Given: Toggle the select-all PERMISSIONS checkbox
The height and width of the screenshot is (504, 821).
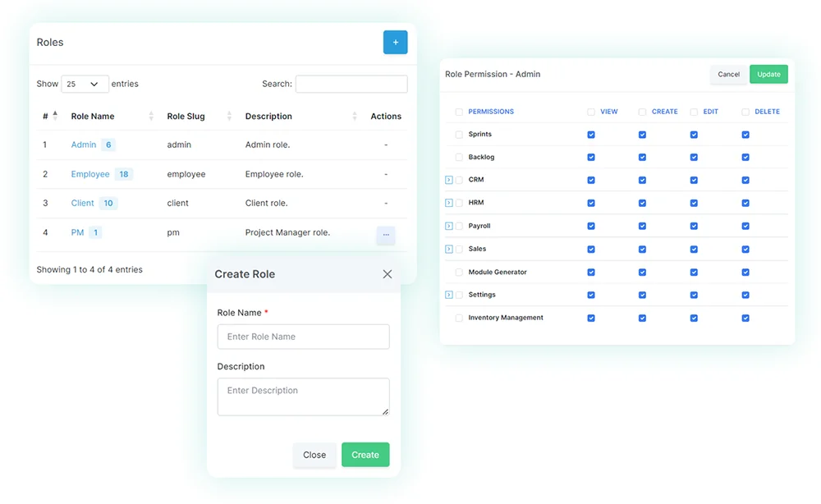Looking at the screenshot, I should (x=457, y=111).
